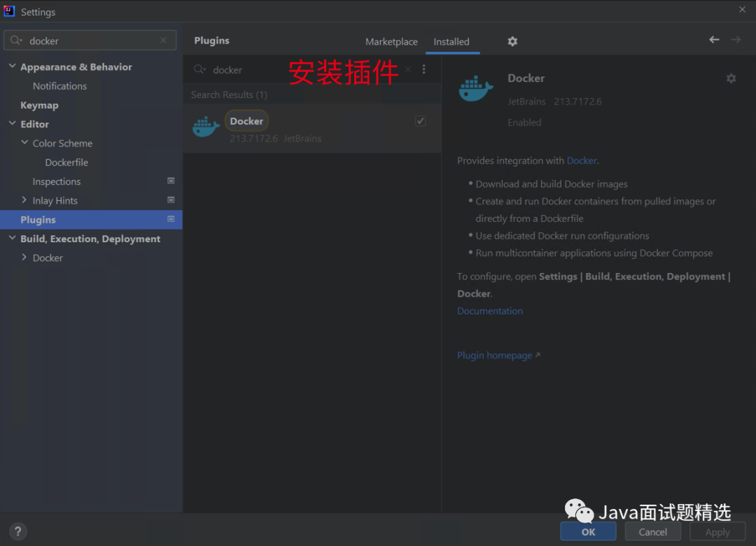This screenshot has height=546, width=756.
Task: Click JetBrains vendor name in details panel
Action: pos(526,101)
